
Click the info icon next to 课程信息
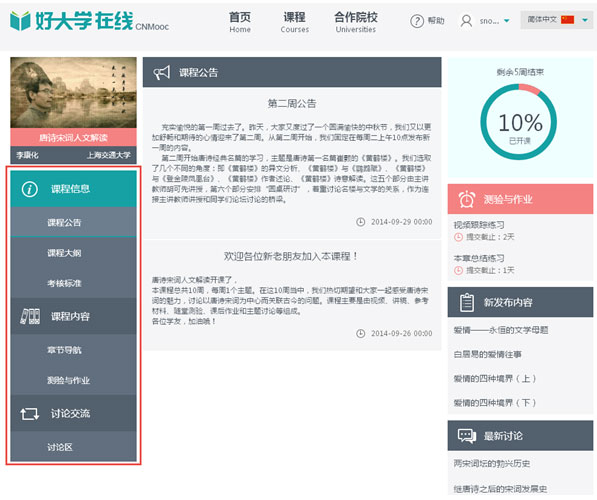tap(30, 189)
